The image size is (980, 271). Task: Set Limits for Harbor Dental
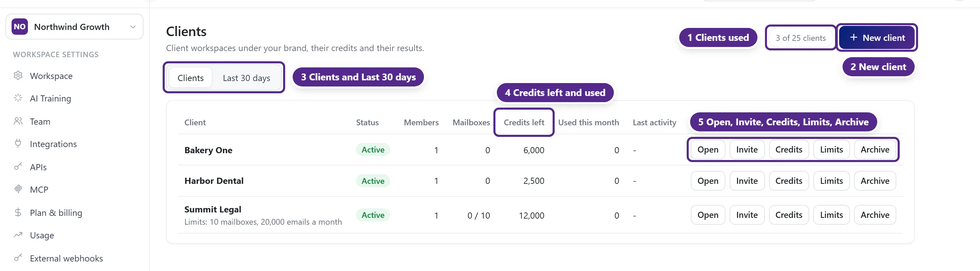tap(831, 180)
